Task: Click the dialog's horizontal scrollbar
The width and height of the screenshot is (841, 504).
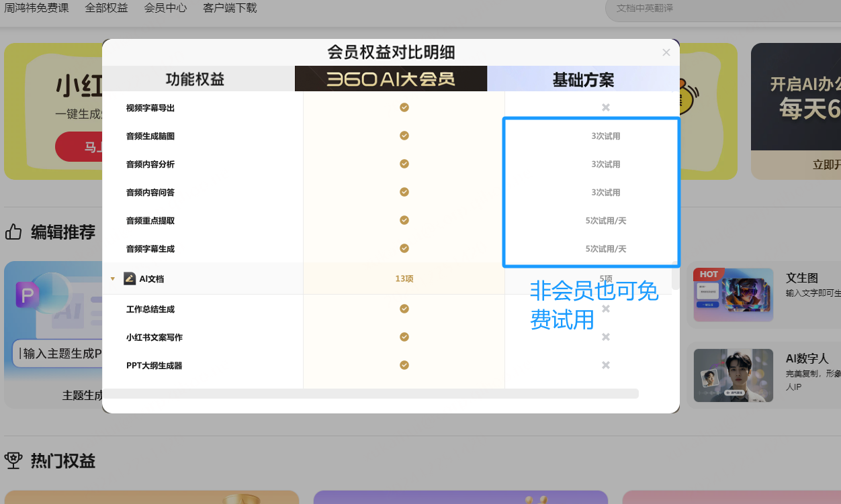Action: pyautogui.click(x=370, y=393)
